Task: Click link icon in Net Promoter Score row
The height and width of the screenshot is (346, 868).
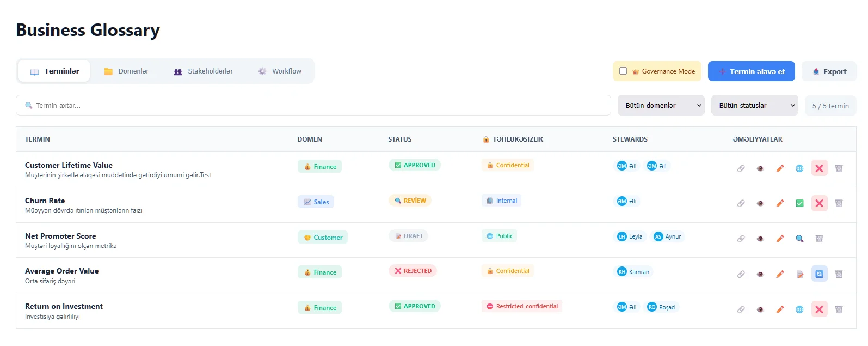Action: click(741, 239)
